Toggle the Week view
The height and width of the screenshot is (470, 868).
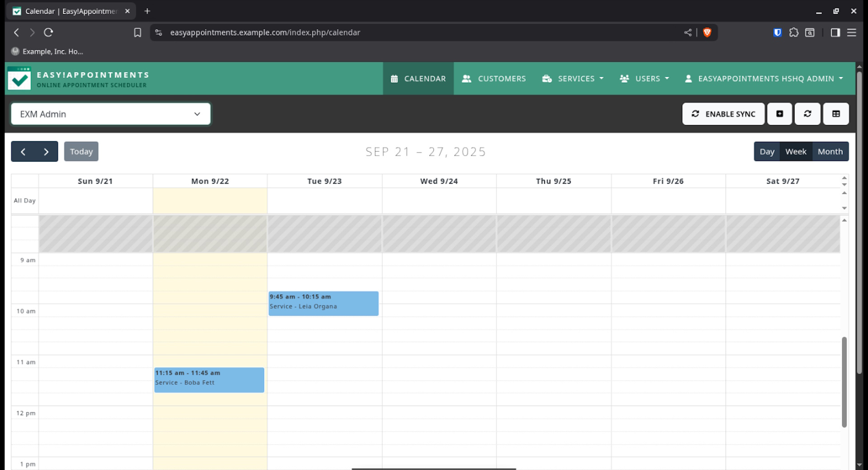point(796,151)
